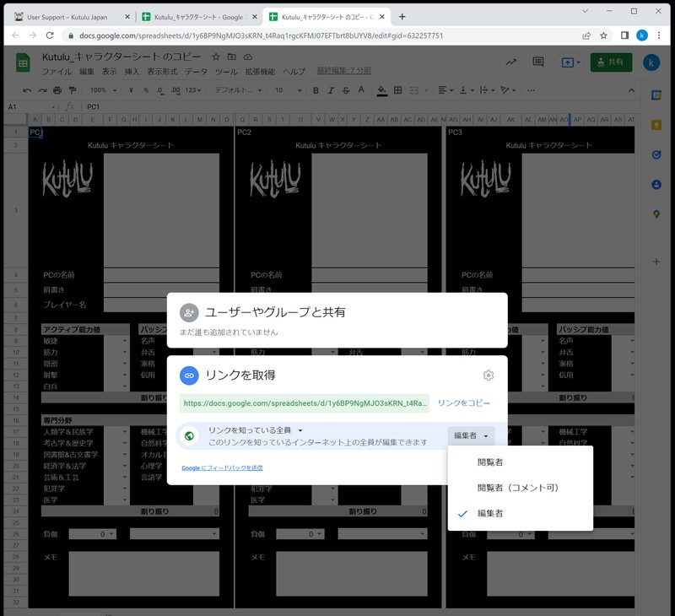Choose the checked 編集者 option
This screenshot has width=675, height=616.
click(x=520, y=513)
